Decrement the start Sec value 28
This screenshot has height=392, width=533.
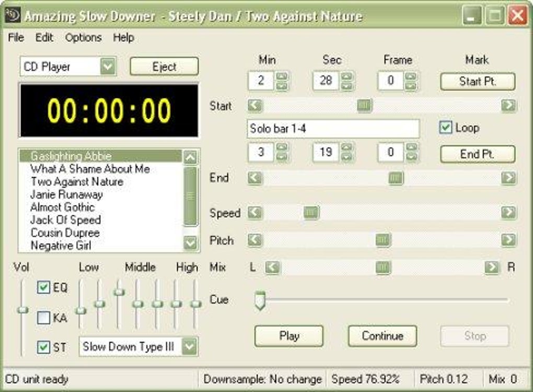pyautogui.click(x=347, y=86)
